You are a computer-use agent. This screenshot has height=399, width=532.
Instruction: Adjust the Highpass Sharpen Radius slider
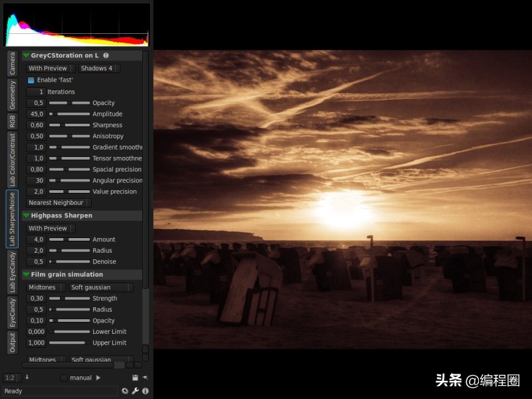(70, 251)
